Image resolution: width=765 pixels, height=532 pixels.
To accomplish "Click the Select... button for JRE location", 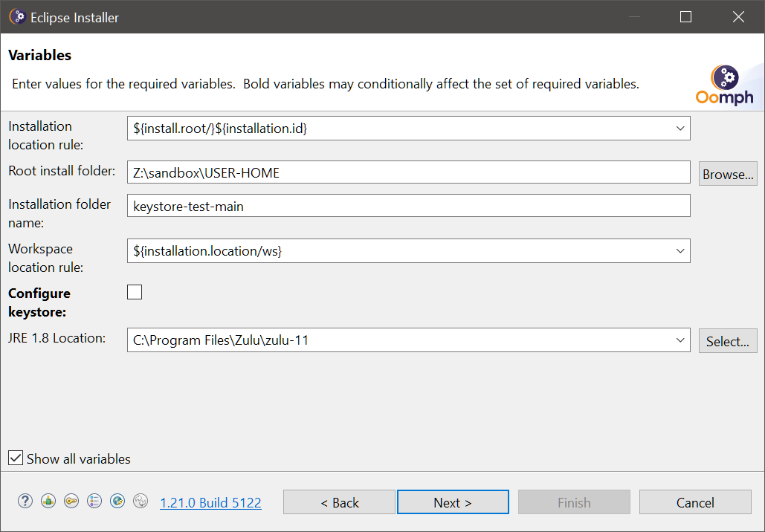I will tap(728, 340).
